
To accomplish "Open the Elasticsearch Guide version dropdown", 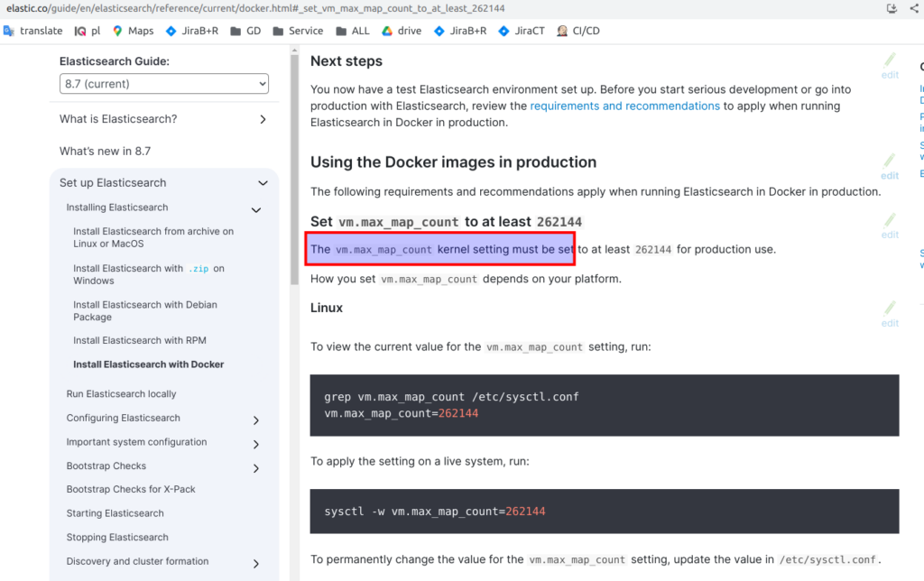I will (164, 84).
